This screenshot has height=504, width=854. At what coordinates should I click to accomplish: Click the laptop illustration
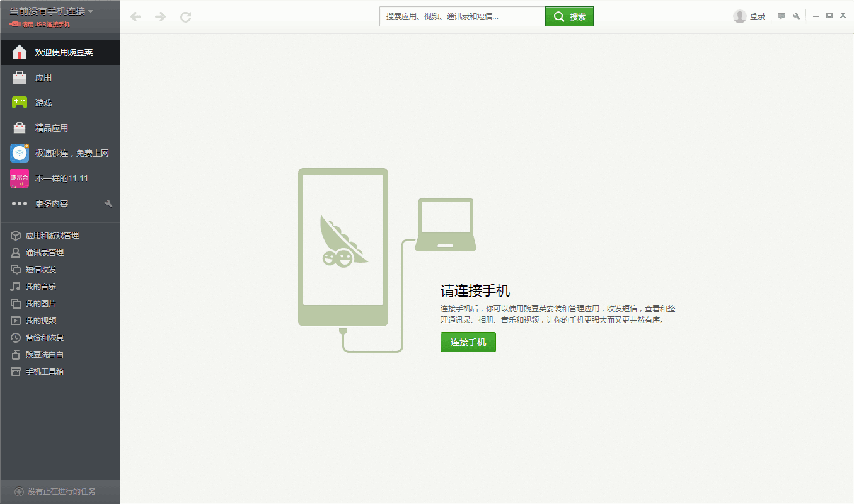pos(446,224)
